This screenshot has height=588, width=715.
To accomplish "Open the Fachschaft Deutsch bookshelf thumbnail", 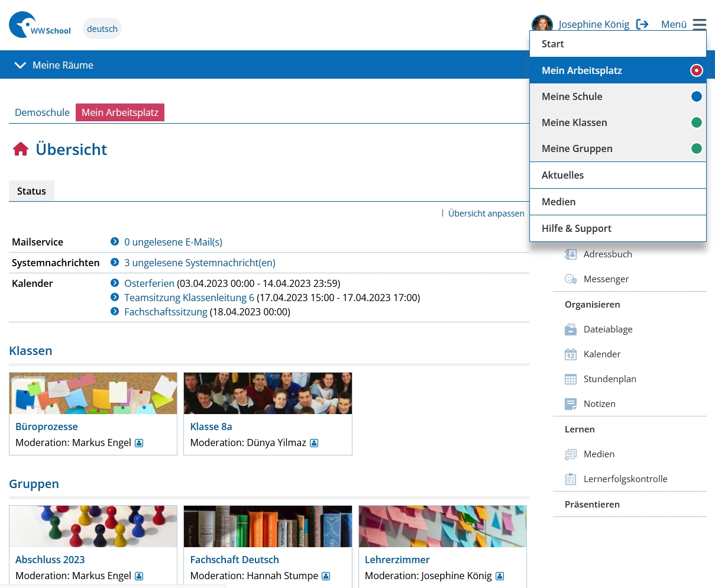I will click(268, 526).
